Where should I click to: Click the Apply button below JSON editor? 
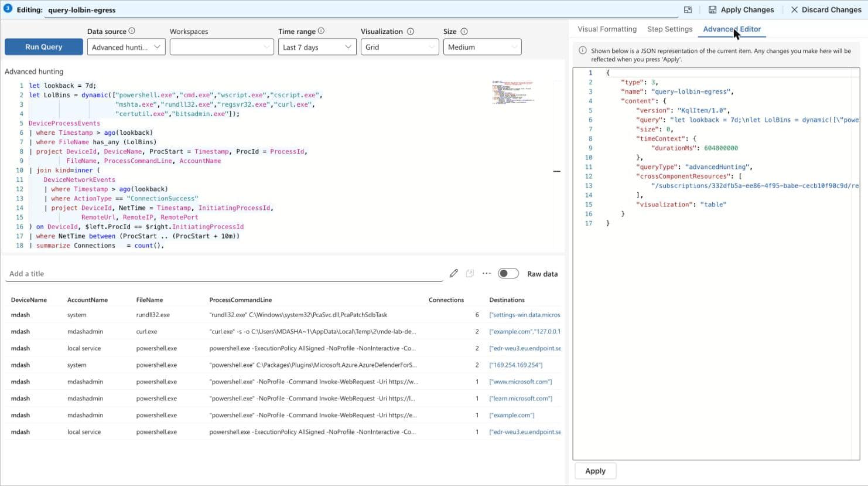point(595,471)
